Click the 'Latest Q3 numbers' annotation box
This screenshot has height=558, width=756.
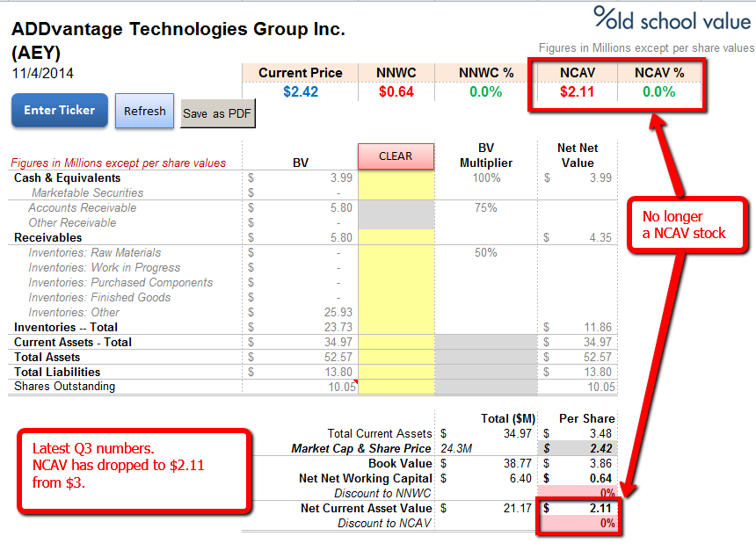click(134, 471)
